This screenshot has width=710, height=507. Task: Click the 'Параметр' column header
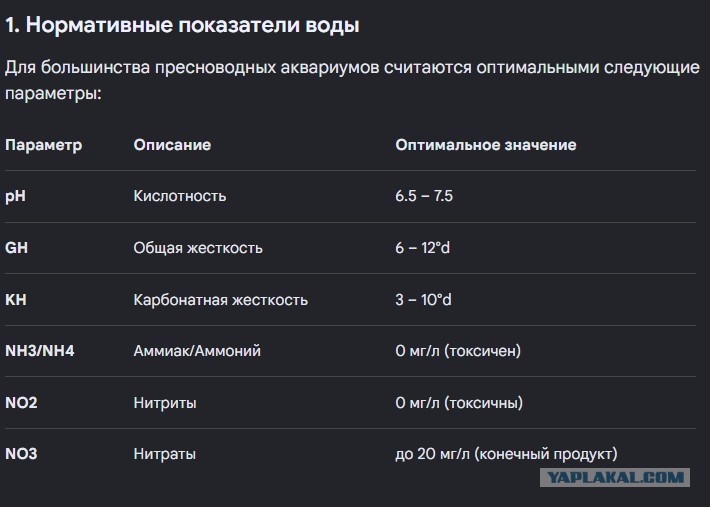coord(43,145)
